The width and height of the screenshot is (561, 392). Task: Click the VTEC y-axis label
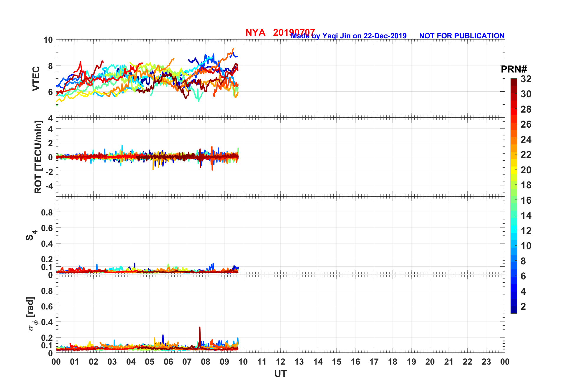pyautogui.click(x=36, y=79)
